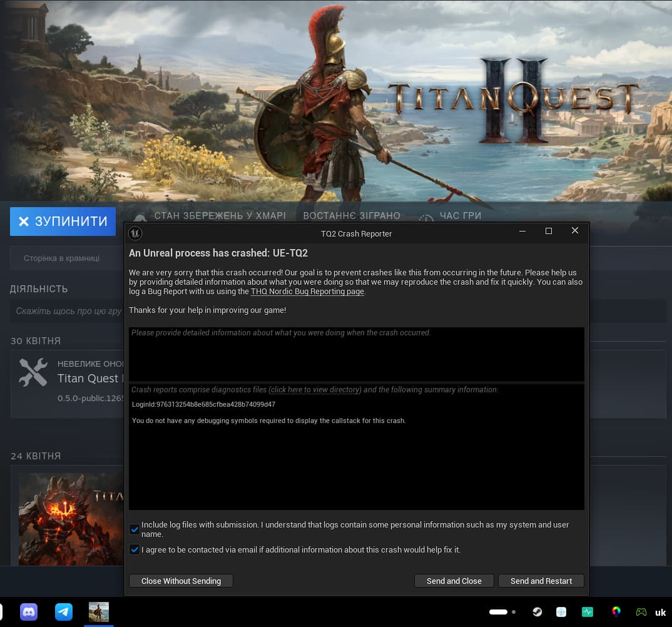Open the rainbow color wheel tray icon

point(616,611)
